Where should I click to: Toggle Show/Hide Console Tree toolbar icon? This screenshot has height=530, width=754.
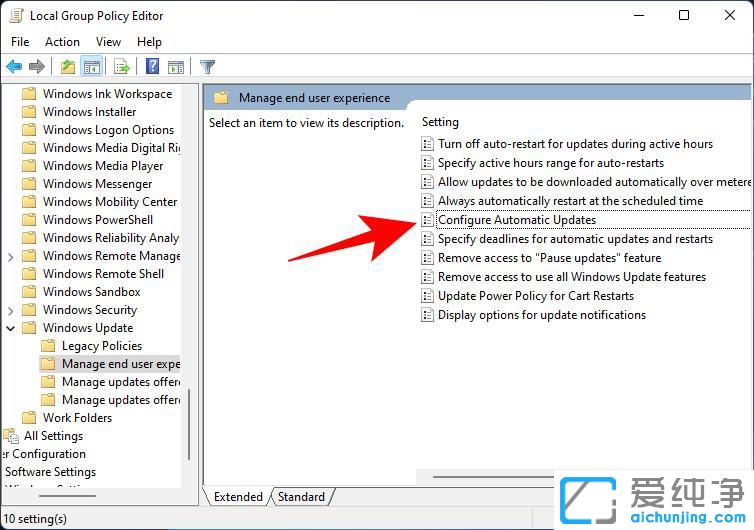point(92,67)
